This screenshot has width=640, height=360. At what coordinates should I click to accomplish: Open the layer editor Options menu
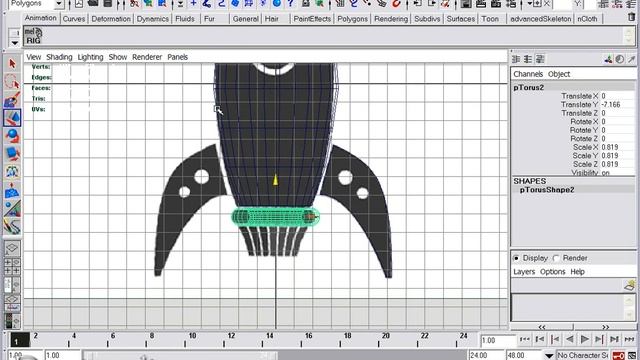553,272
